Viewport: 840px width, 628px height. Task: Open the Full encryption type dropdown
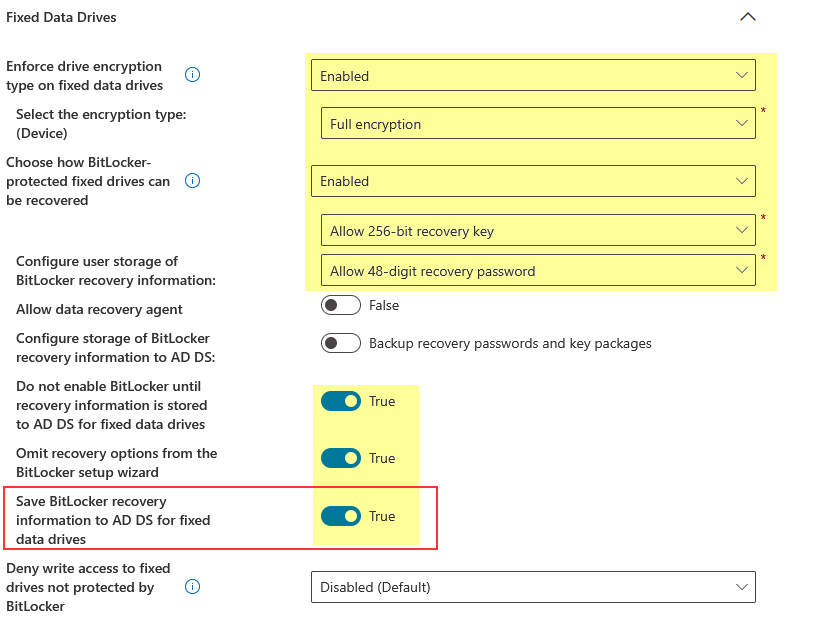(x=538, y=123)
